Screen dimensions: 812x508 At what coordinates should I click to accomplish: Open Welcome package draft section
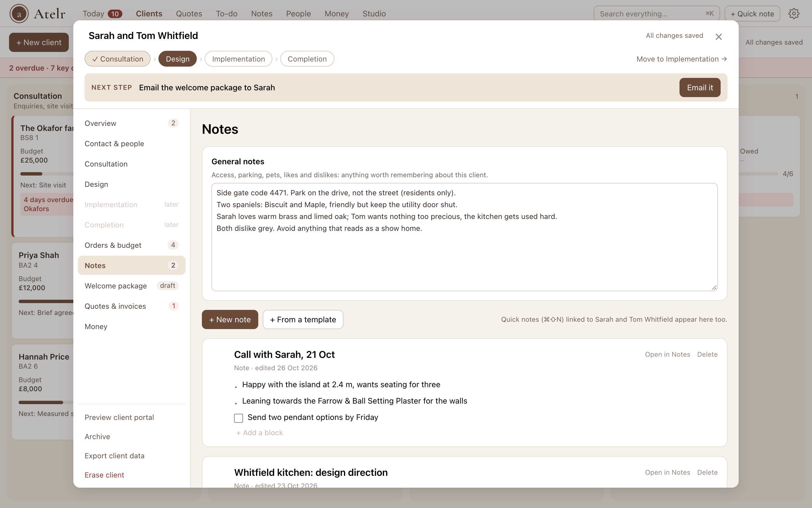pos(132,286)
